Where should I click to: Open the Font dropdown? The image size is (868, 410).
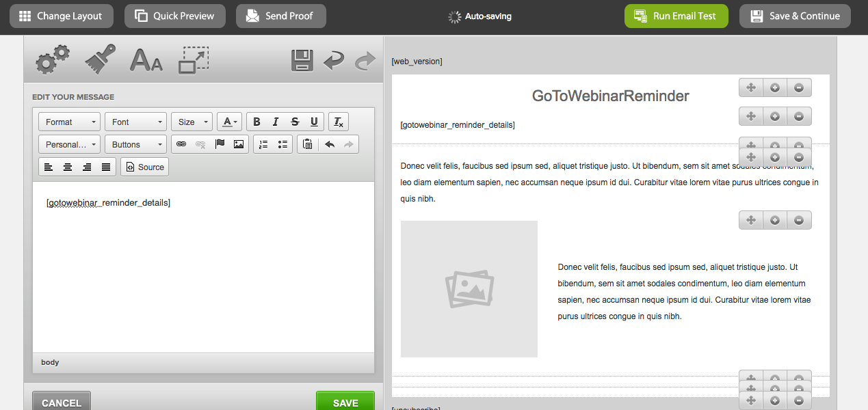(x=136, y=122)
